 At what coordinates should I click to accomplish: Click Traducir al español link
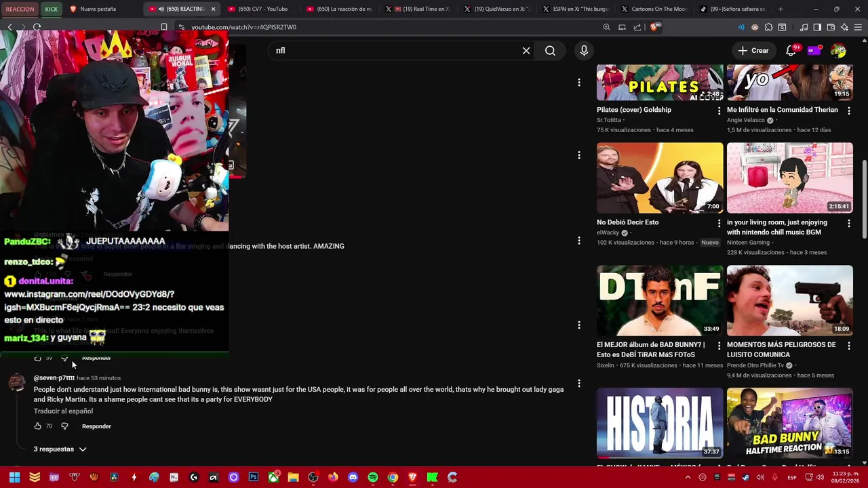63,411
